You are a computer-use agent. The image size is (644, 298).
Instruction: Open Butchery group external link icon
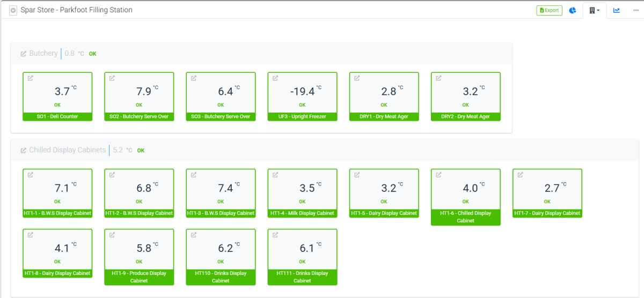coord(24,54)
